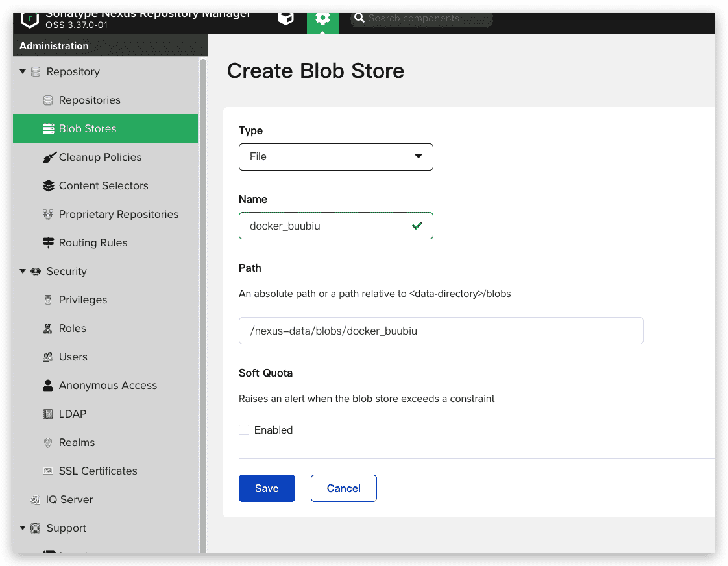Click the Content Selectors layers icon
This screenshot has height=566, width=728.
point(48,186)
